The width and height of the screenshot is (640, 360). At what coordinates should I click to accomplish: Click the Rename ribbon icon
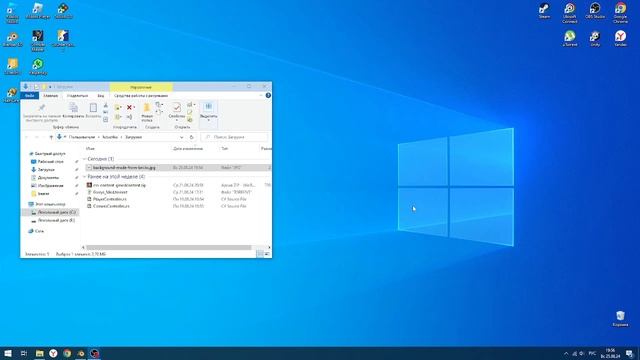point(129,117)
